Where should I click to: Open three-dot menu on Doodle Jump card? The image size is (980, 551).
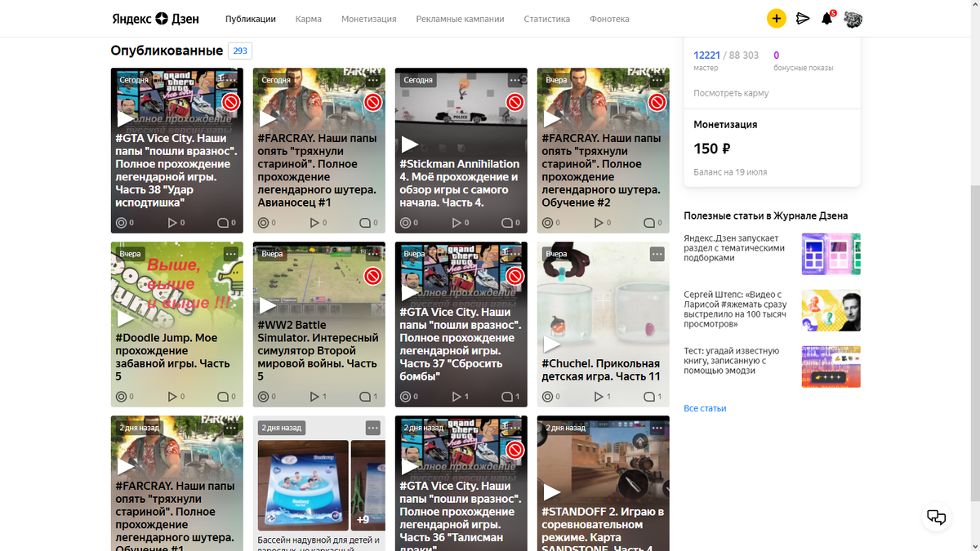231,254
